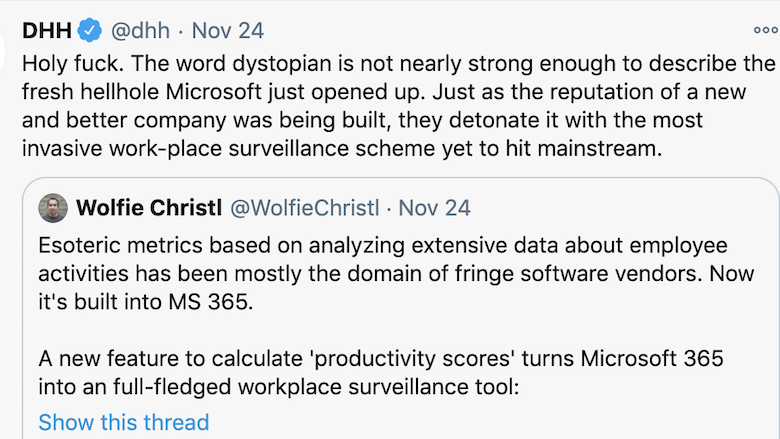The height and width of the screenshot is (439, 780).
Task: Click the line "invasive work-place surveillance scheme"
Action: (x=342, y=149)
